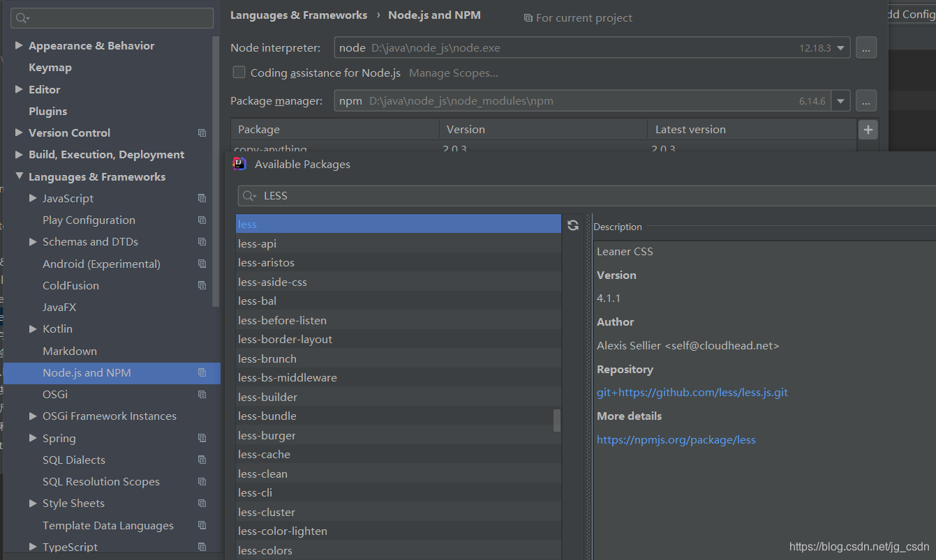Open the Keymap settings page
Screen dimensions: 936x560
(50, 68)
